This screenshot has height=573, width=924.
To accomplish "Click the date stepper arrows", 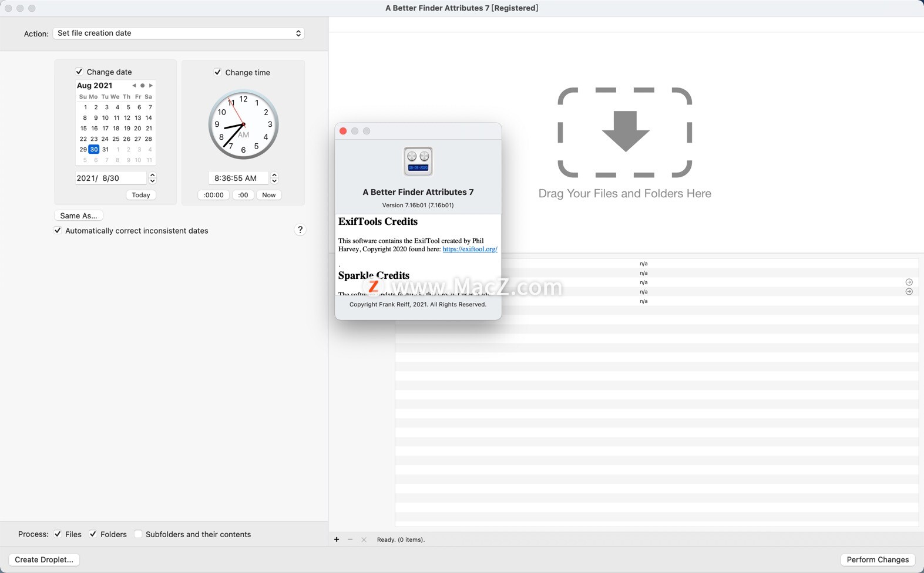I will pos(153,178).
